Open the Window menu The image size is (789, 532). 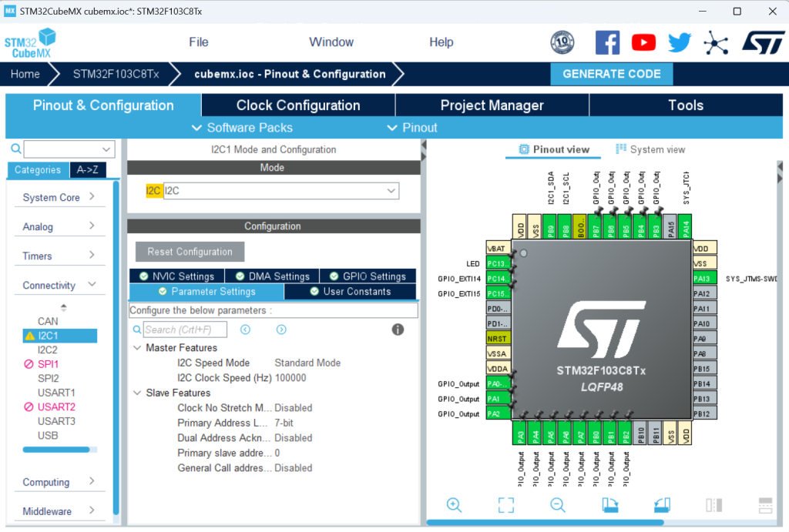click(x=331, y=42)
